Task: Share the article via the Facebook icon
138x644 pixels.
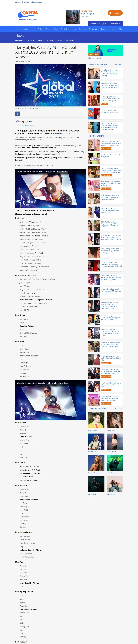Action: tap(18, 114)
